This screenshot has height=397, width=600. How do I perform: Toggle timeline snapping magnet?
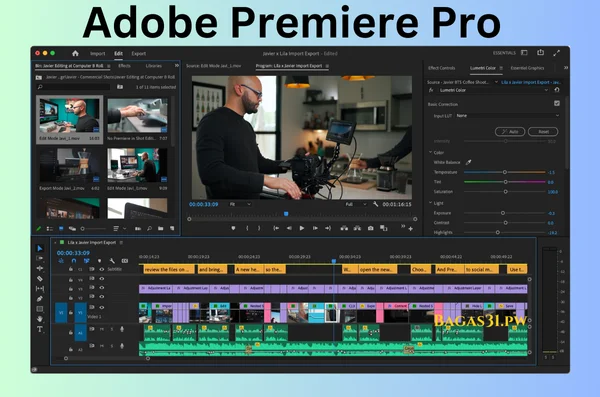(74, 261)
